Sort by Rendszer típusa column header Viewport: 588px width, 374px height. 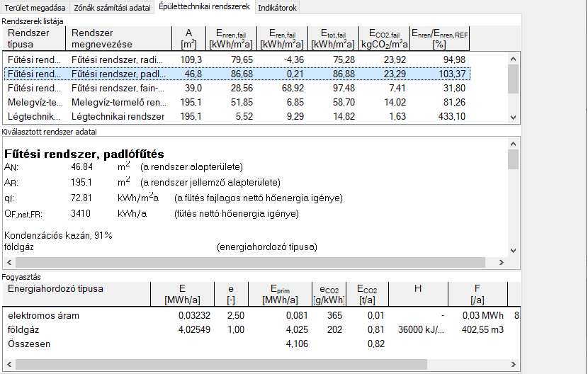pyautogui.click(x=35, y=38)
